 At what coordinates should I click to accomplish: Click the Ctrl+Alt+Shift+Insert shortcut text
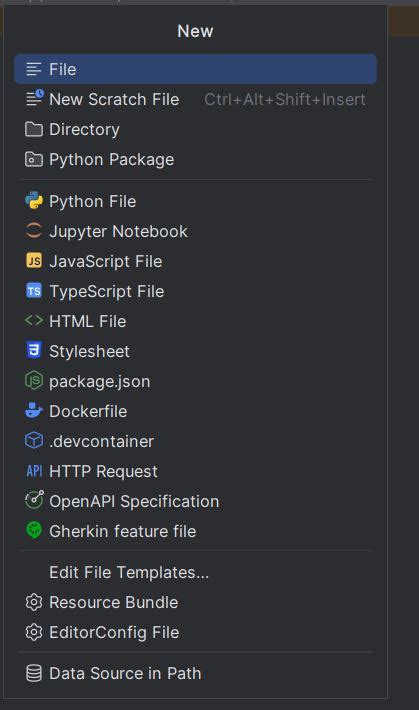(284, 99)
